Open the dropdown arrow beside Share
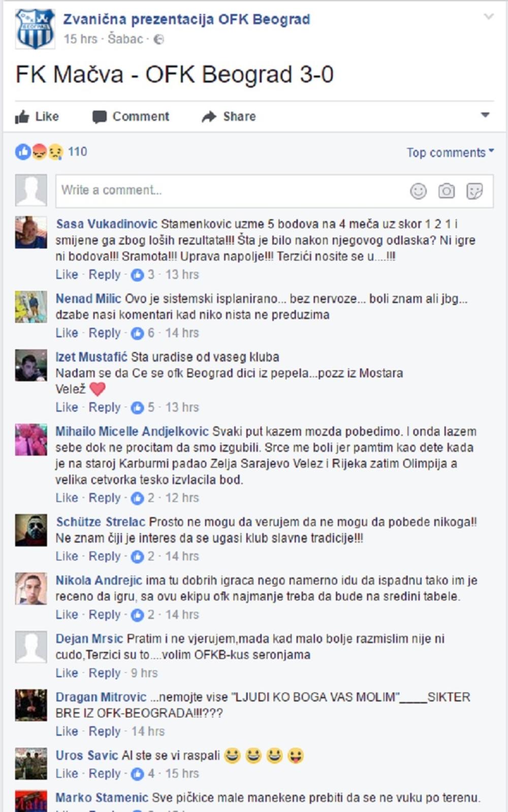Viewport: 508px width, 812px height. pyautogui.click(x=485, y=115)
